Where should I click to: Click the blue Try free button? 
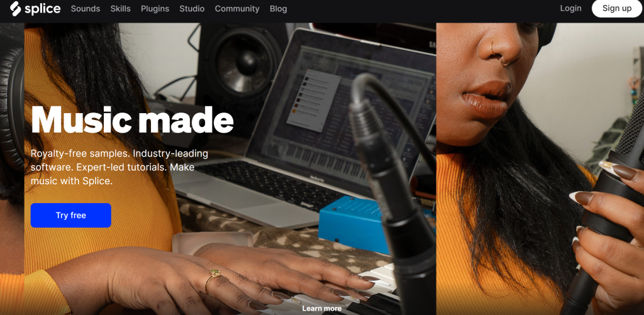coord(70,215)
